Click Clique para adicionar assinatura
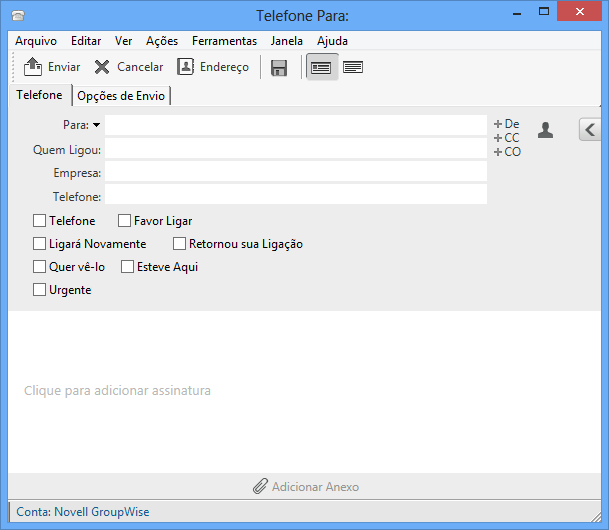Viewport: 609px width, 530px height. [117, 390]
